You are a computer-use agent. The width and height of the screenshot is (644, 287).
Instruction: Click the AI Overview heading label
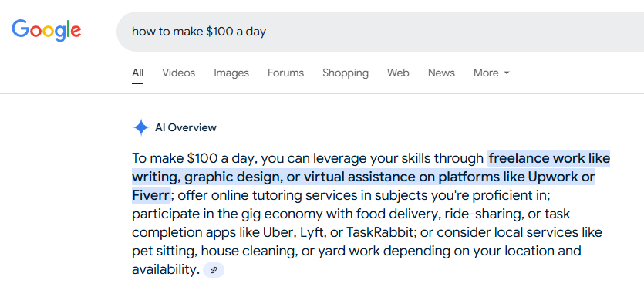(x=186, y=128)
